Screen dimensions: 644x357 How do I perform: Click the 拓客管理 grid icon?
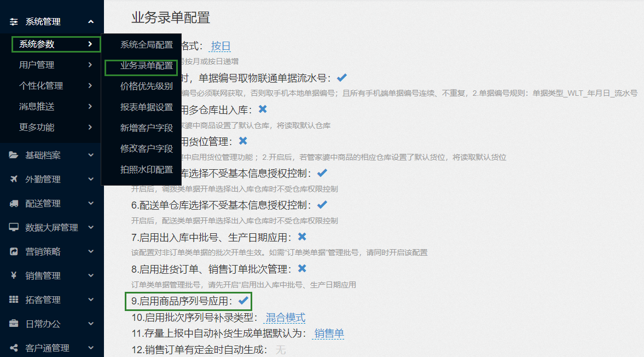point(14,300)
